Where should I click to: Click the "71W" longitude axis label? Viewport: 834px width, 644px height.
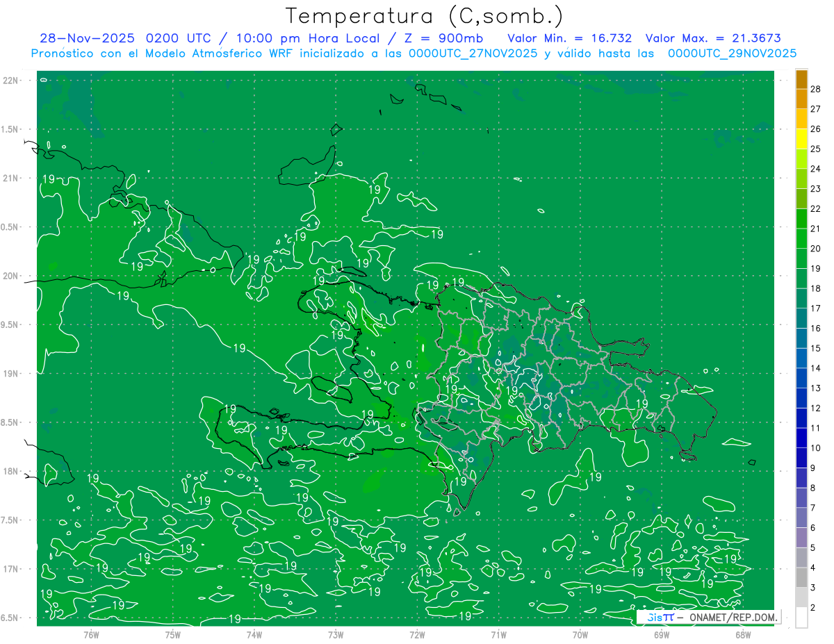(498, 634)
